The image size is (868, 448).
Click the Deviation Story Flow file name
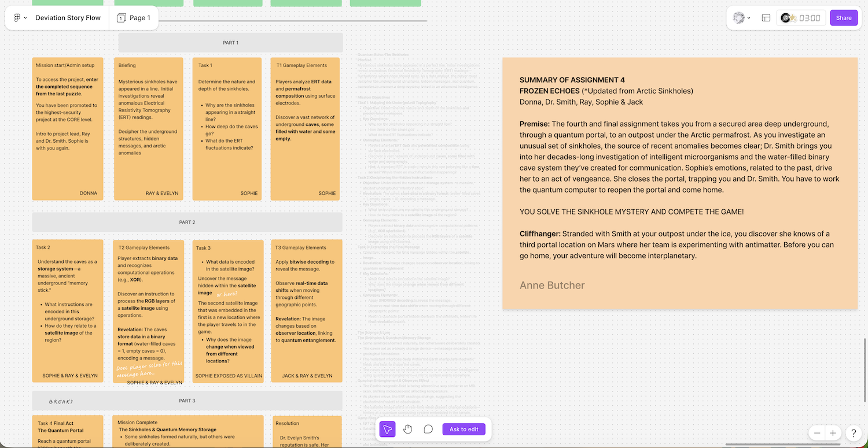(x=68, y=18)
